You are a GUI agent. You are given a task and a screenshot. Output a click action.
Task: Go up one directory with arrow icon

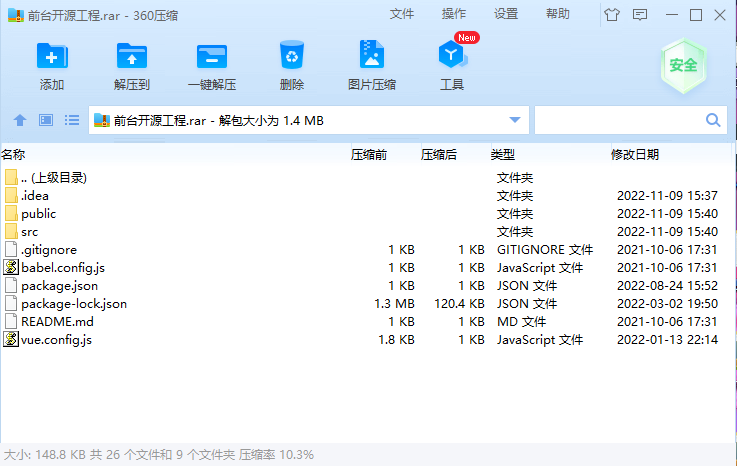tap(20, 120)
